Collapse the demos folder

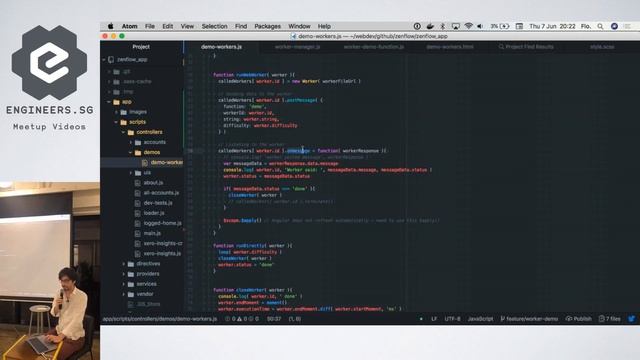[x=131, y=153]
